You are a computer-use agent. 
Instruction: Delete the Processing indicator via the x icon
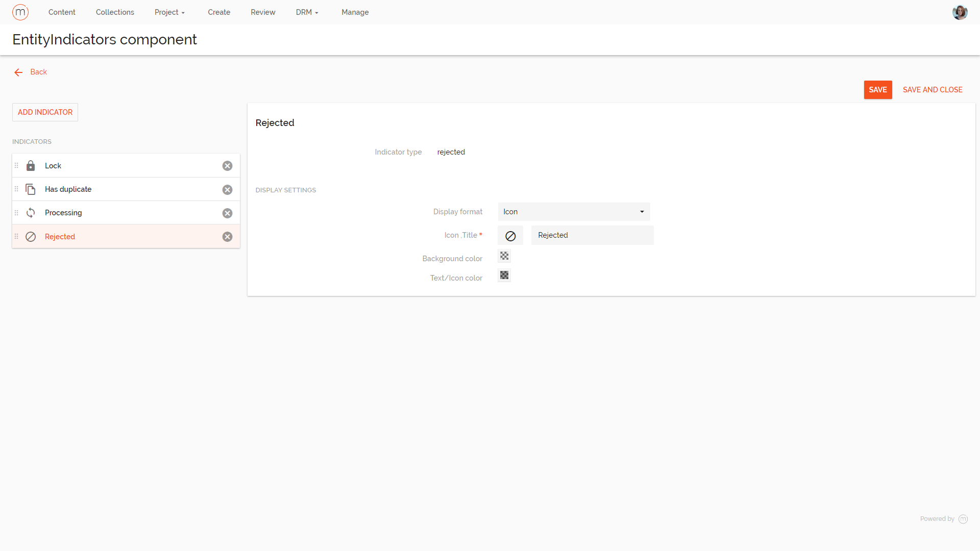(x=228, y=213)
